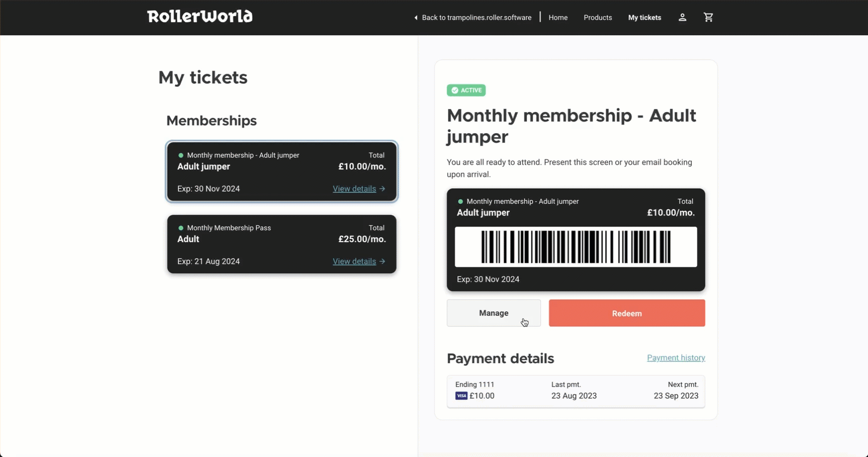Go to the Home menu item
This screenshot has height=457, width=868.
point(558,18)
